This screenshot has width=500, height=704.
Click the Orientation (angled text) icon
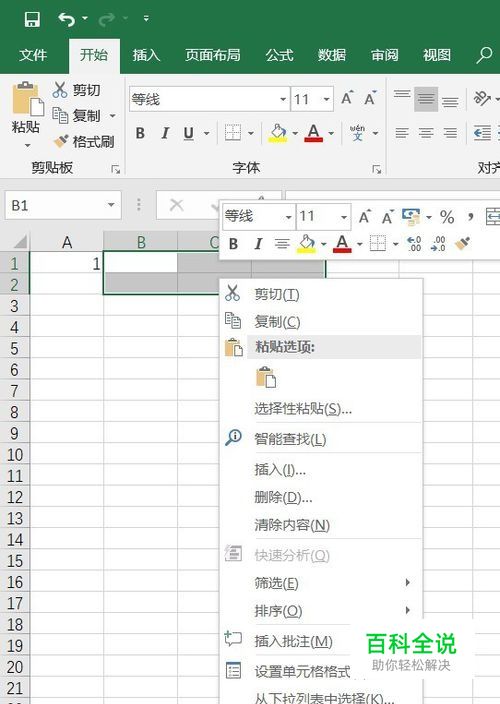click(482, 98)
